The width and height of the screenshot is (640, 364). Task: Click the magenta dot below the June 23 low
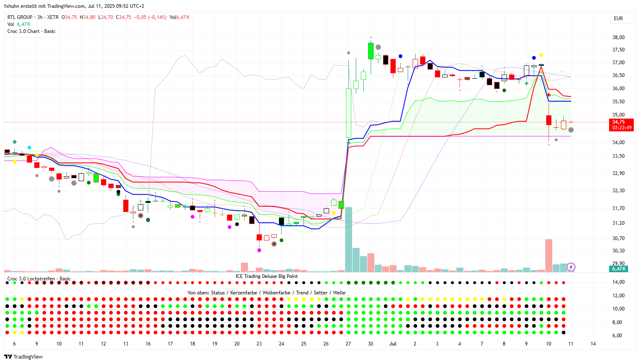pos(259,250)
